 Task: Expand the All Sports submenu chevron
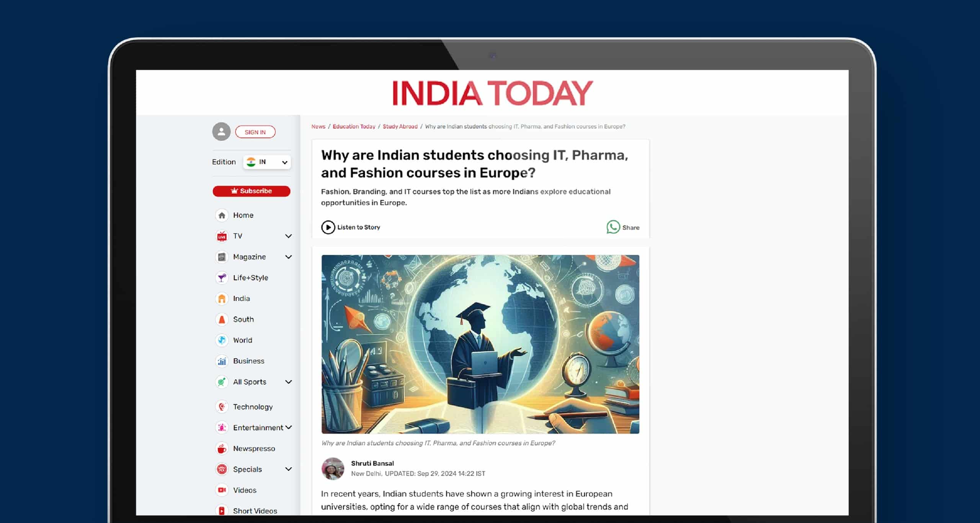(289, 382)
